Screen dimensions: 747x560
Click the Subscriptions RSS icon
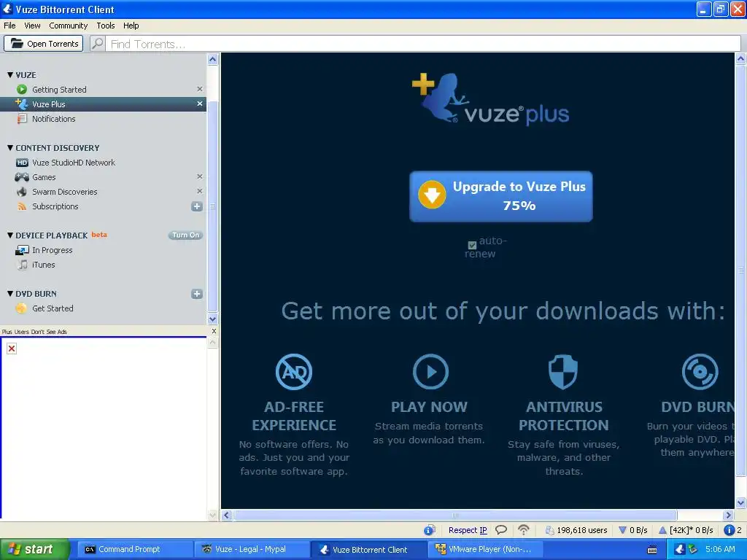tap(22, 206)
